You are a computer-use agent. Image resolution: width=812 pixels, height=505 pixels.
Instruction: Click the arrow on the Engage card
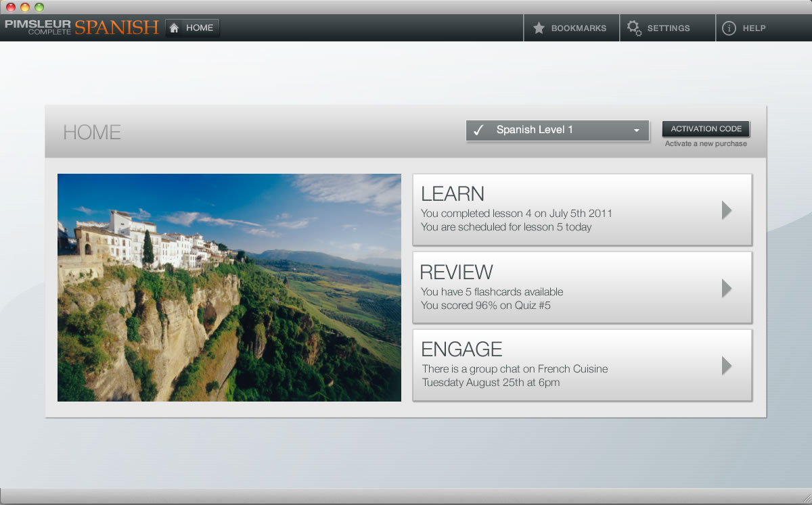click(x=727, y=366)
